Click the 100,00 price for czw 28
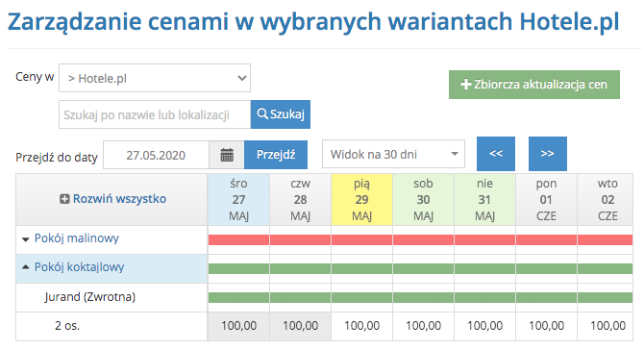Viewport: 644px width, 350px height. click(x=300, y=326)
